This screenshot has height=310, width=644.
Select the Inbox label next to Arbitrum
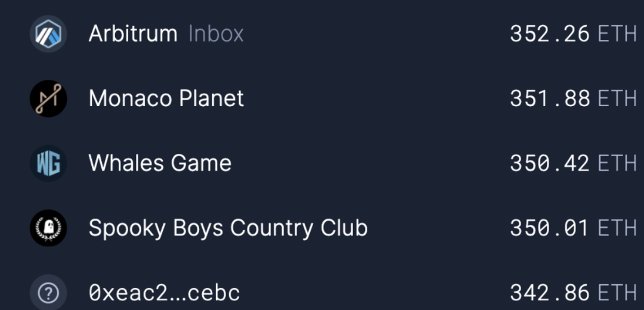click(x=216, y=33)
